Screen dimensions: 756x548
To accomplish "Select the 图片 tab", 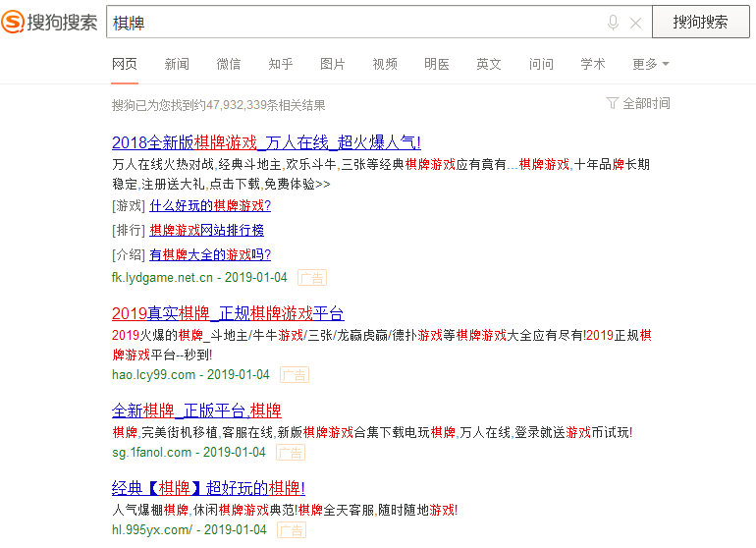I will [333, 64].
